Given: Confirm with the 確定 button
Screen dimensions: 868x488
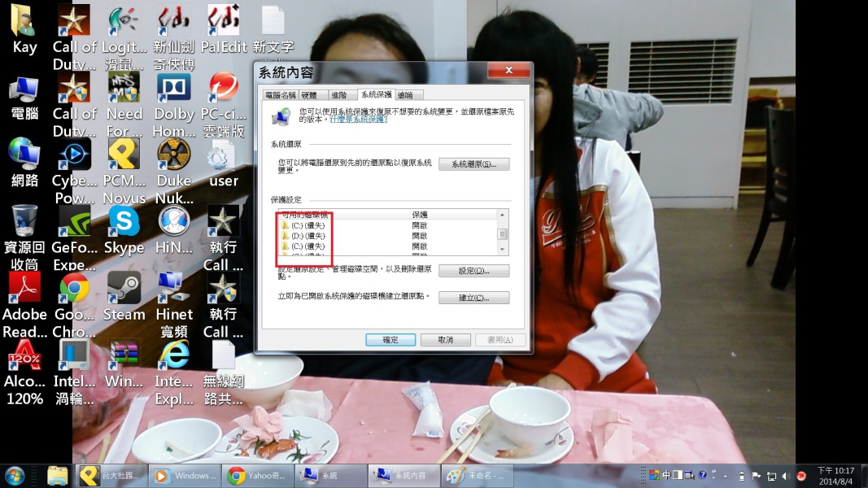Looking at the screenshot, I should pos(390,340).
